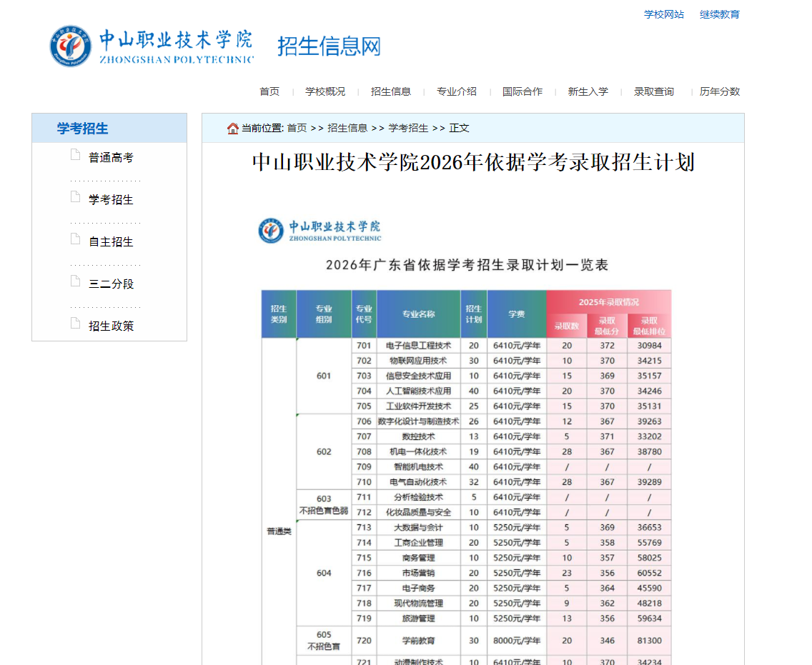
Task: Click the page icon beside 自主招生
Action: (75, 237)
